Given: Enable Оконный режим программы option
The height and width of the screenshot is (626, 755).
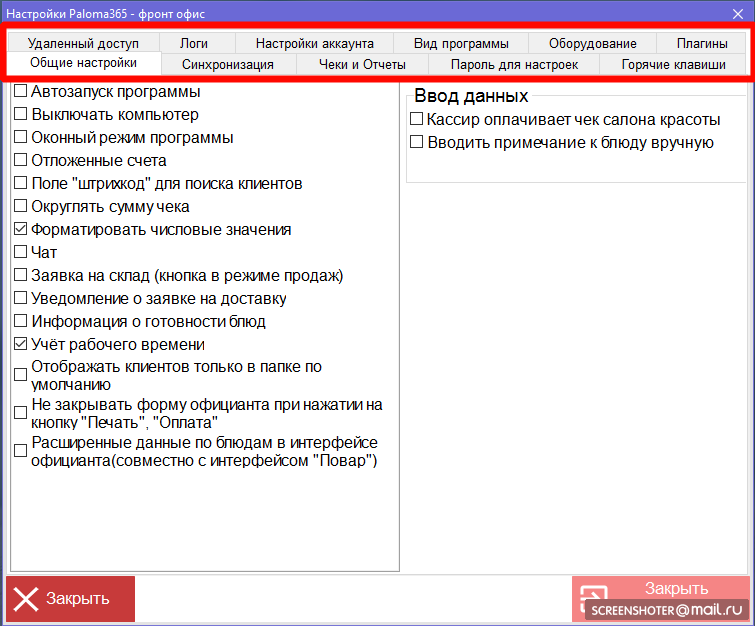Looking at the screenshot, I should click(21, 138).
